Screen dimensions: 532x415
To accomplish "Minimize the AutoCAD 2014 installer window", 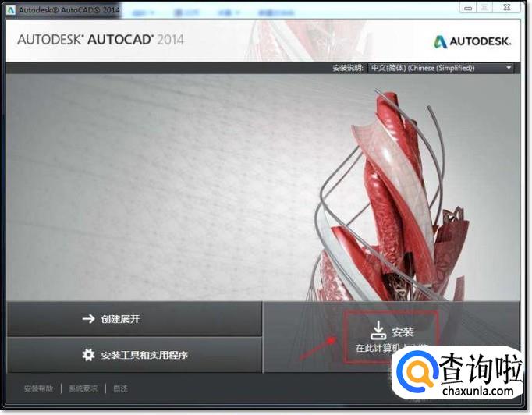I will [x=468, y=8].
